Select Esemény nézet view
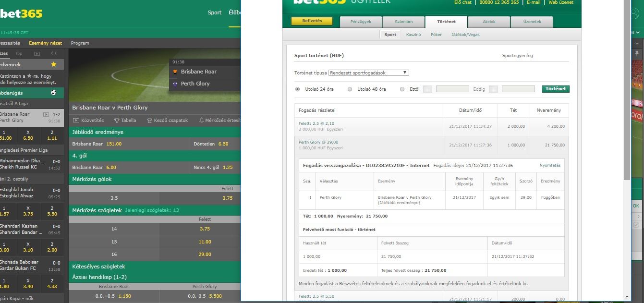Screen dimensions: 644x303 (46, 43)
